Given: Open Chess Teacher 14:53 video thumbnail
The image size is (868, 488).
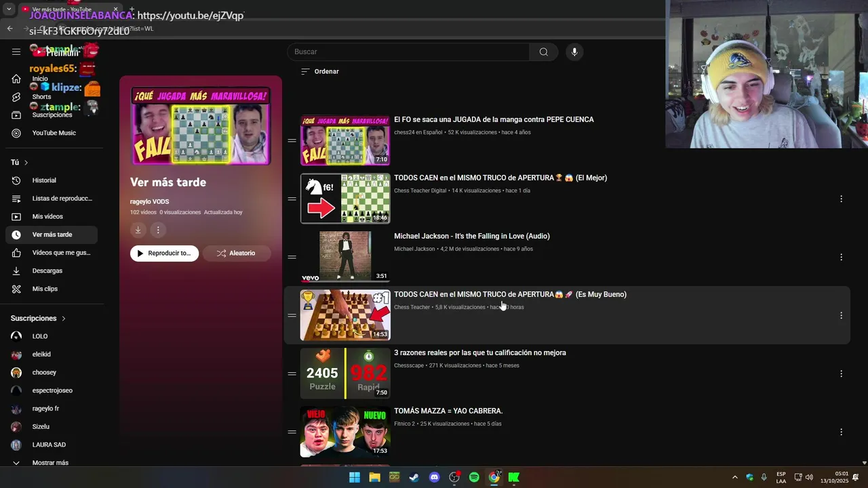Looking at the screenshot, I should click(x=345, y=315).
